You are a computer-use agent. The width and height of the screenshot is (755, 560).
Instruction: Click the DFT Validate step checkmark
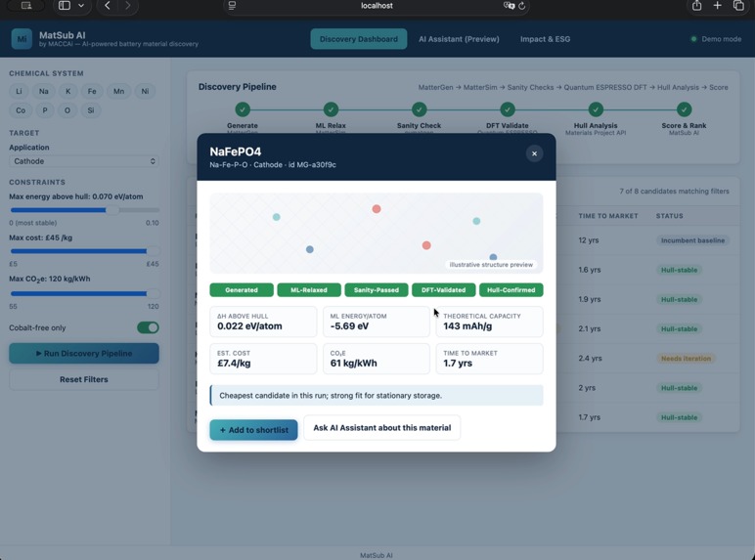coord(507,109)
